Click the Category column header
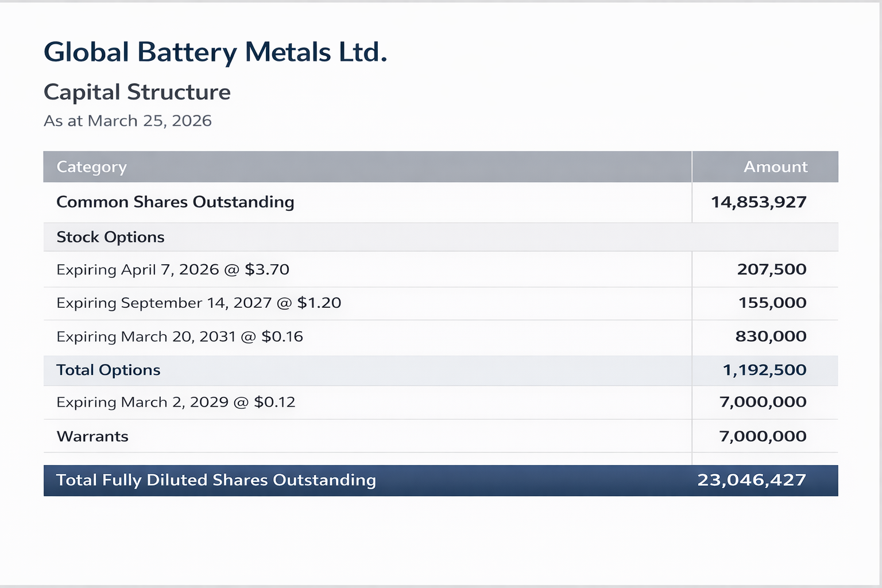The width and height of the screenshot is (882, 588). [x=91, y=167]
